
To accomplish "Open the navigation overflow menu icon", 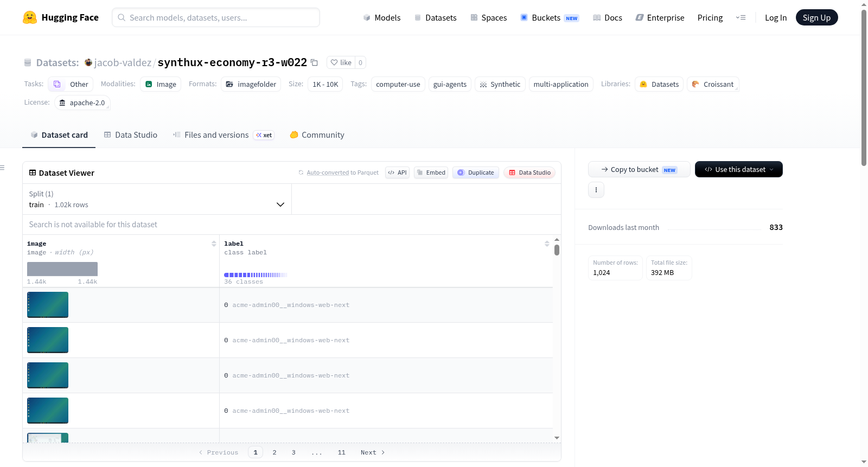I will (741, 17).
